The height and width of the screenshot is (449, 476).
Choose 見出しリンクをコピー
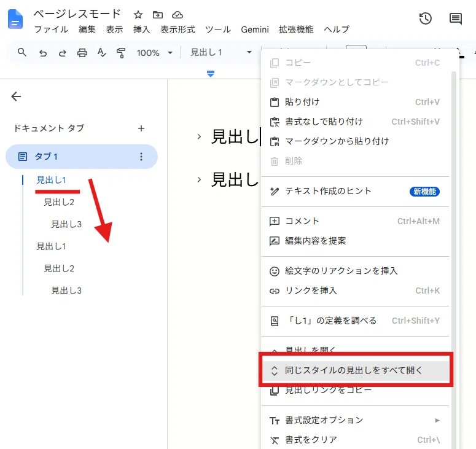[x=355, y=390]
